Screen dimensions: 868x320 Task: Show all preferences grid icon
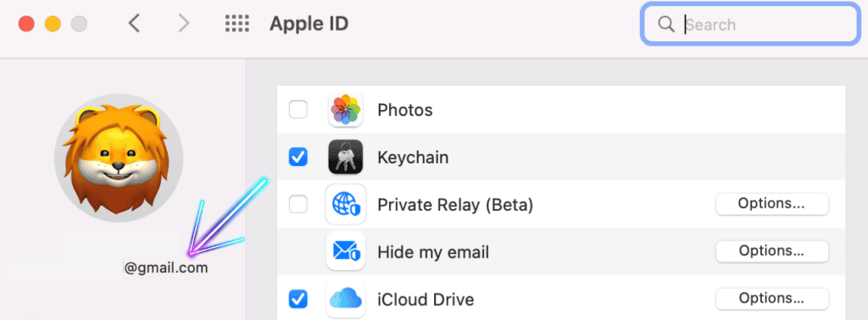point(237,24)
